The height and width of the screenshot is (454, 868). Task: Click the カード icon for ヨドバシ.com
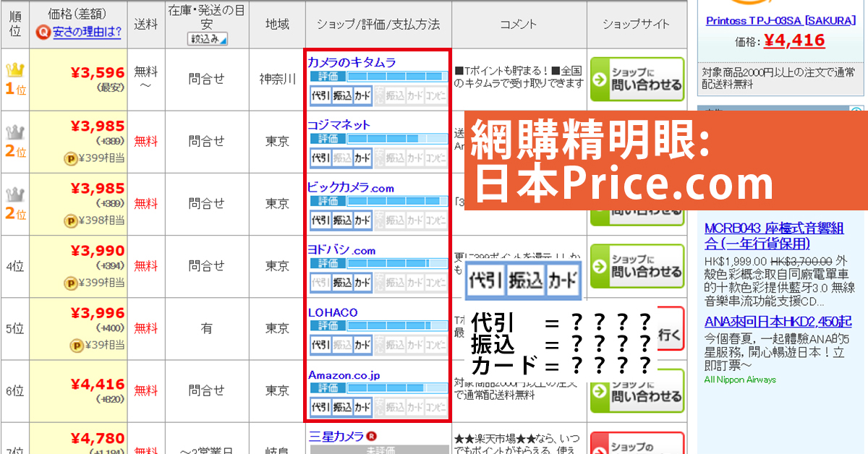tap(362, 283)
